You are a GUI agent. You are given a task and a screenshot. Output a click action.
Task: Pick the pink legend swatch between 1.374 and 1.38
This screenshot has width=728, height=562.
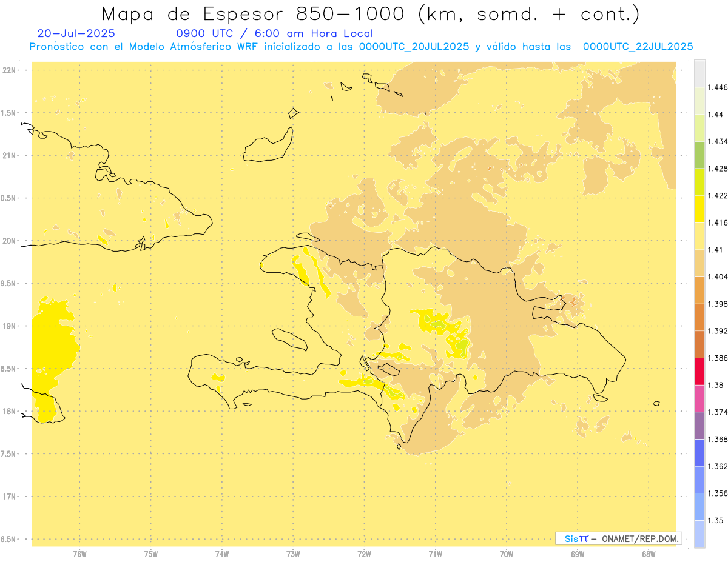point(699,398)
